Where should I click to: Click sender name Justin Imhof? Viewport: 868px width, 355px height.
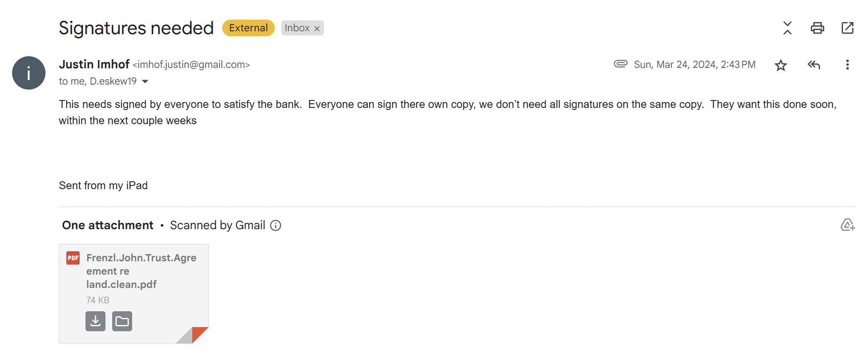pyautogui.click(x=94, y=64)
